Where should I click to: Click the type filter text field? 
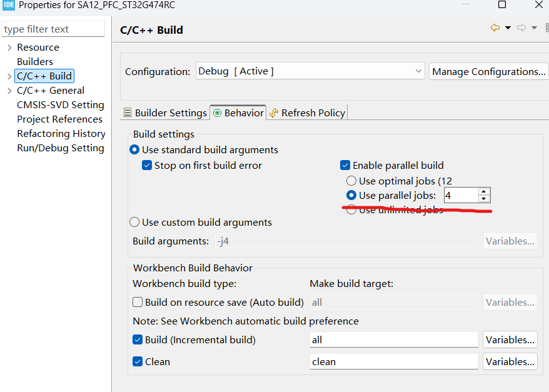(x=53, y=29)
